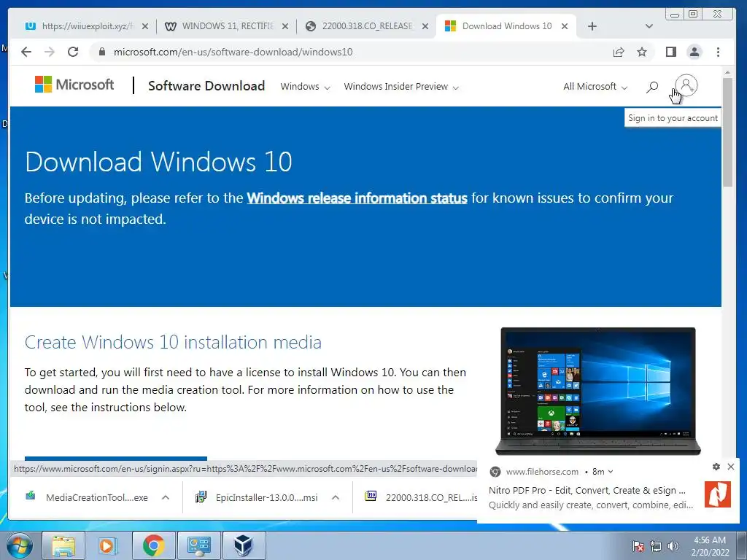Open control panel taskbar icon
This screenshot has width=747, height=560.
coord(198,545)
